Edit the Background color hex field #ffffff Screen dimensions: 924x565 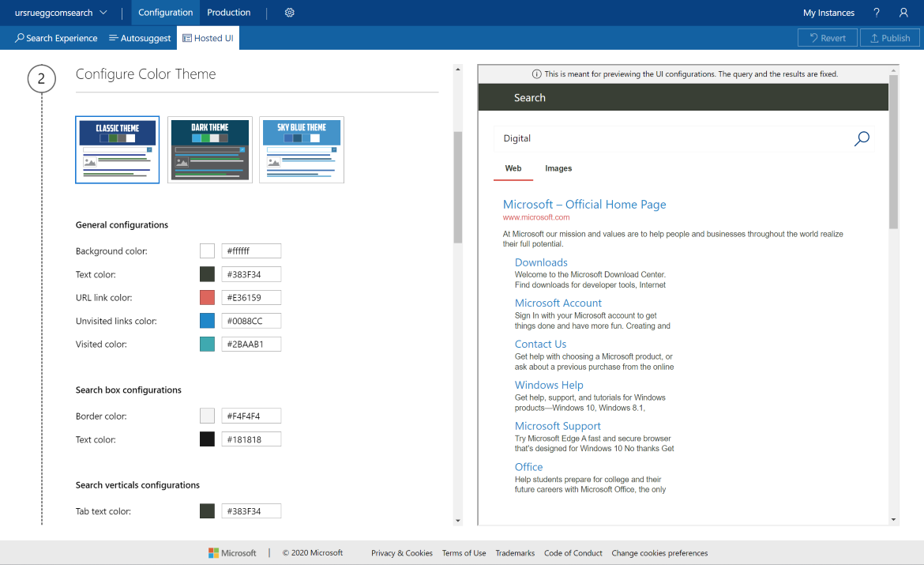pyautogui.click(x=251, y=251)
